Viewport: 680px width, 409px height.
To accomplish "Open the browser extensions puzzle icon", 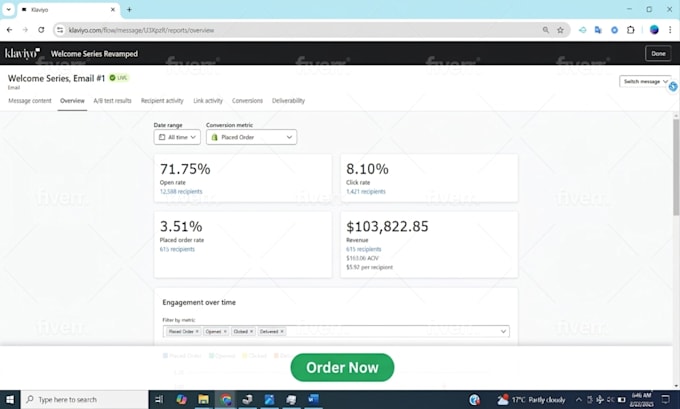I will pos(631,30).
